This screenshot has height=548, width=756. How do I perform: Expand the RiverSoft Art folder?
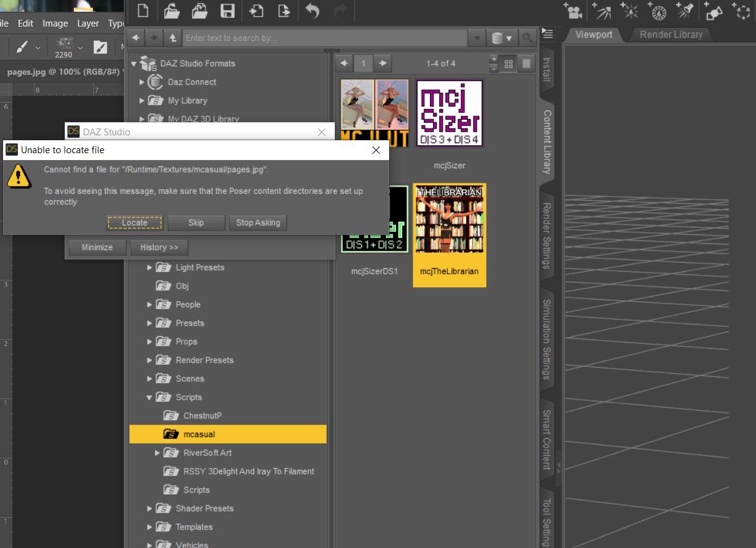click(157, 453)
